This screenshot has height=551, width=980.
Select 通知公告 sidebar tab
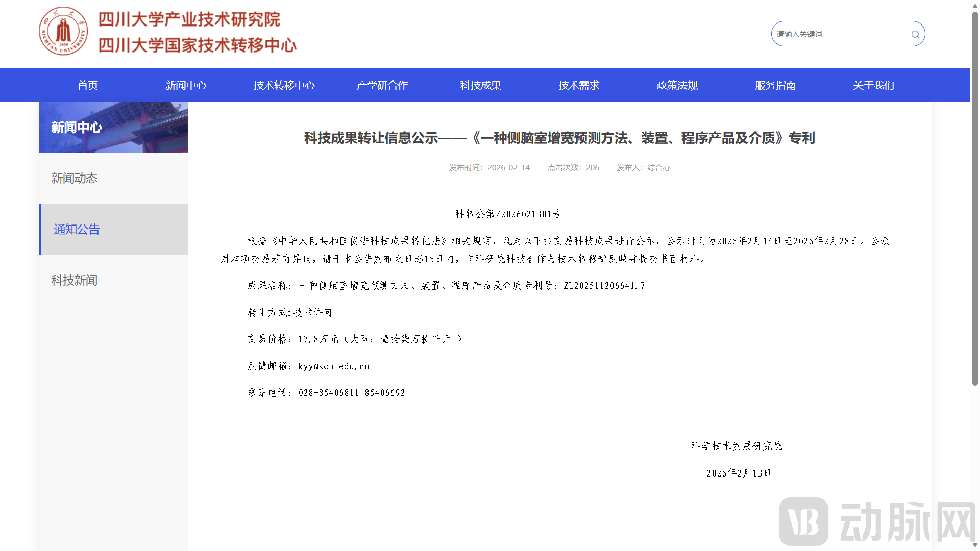point(77,229)
